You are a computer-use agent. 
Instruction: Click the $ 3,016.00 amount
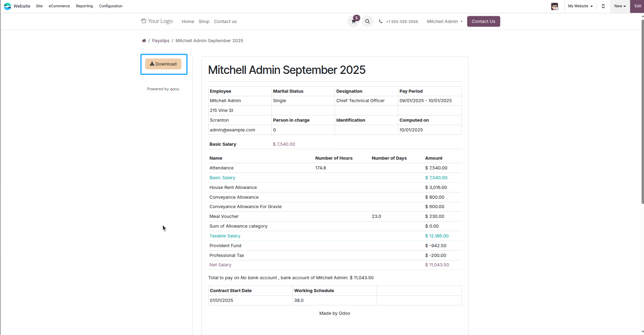[x=436, y=188]
